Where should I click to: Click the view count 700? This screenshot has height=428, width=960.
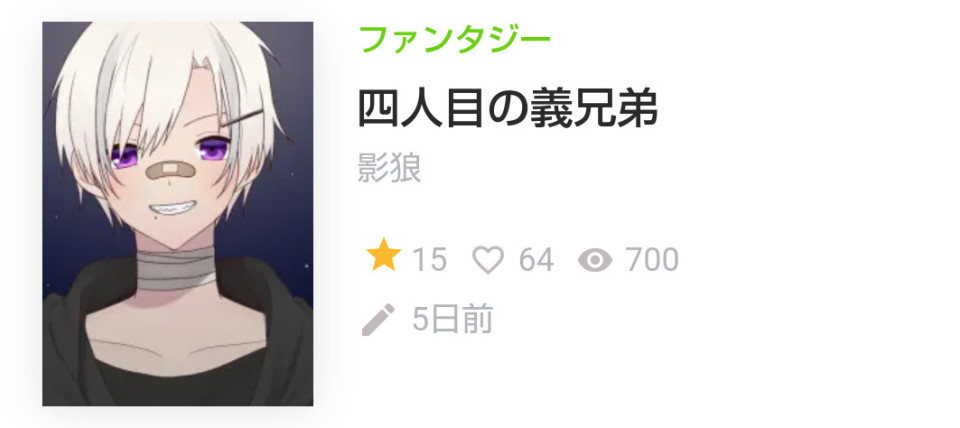652,260
